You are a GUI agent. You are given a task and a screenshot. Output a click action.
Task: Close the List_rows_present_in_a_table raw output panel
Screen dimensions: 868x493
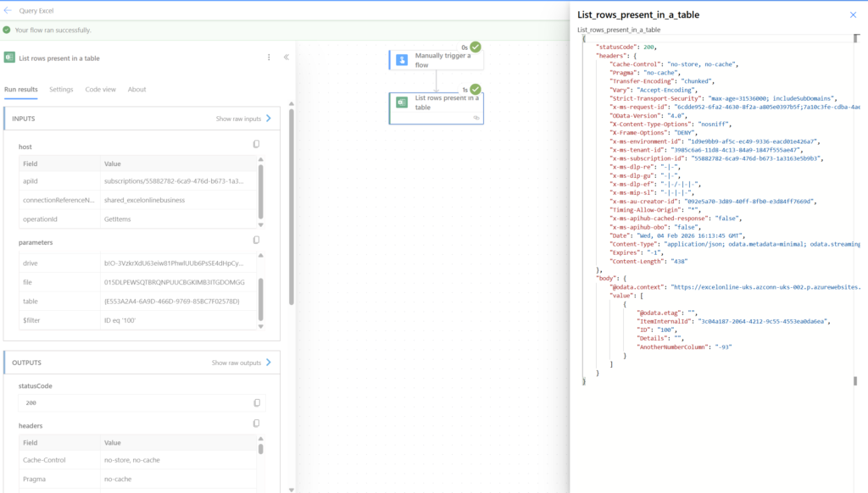coord(853,15)
